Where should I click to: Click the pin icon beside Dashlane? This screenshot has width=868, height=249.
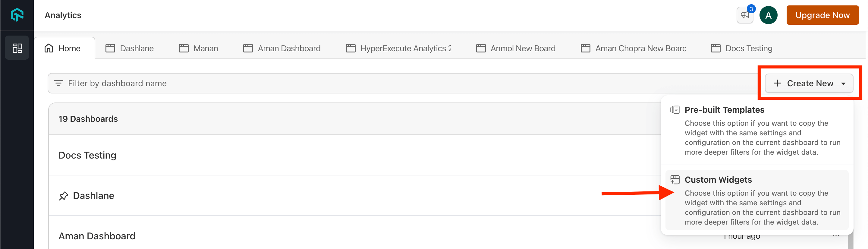point(63,196)
